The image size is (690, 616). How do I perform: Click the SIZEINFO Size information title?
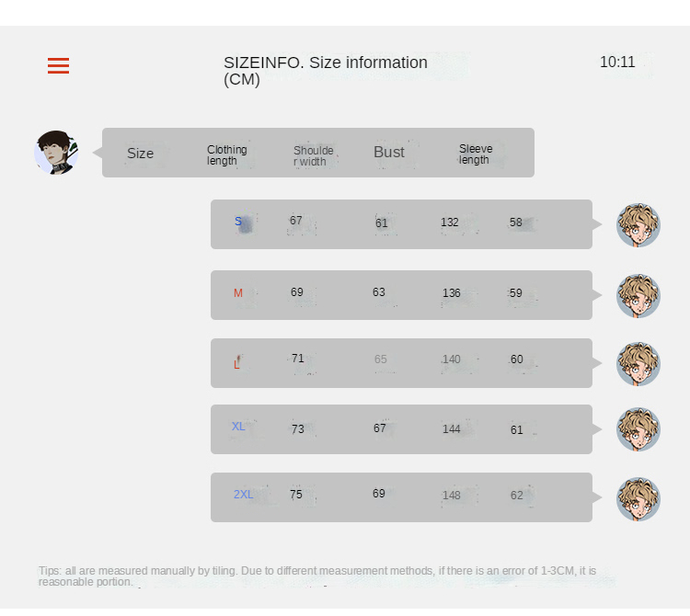[x=326, y=71]
